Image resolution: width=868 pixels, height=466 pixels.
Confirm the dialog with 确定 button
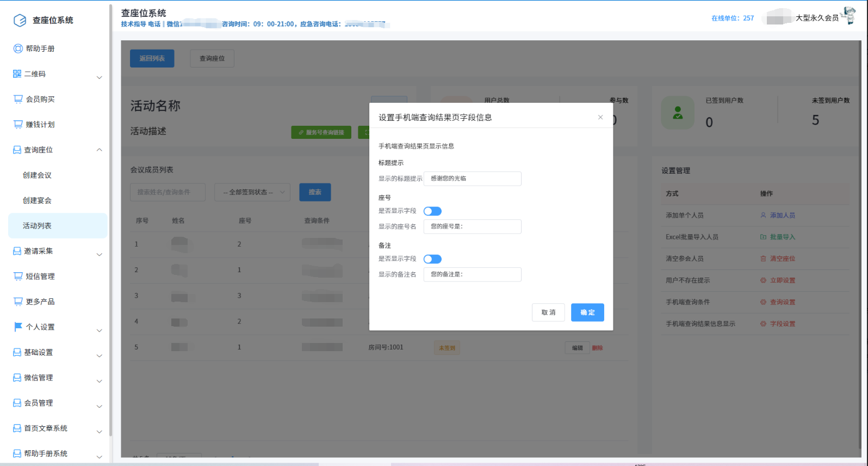pyautogui.click(x=587, y=312)
